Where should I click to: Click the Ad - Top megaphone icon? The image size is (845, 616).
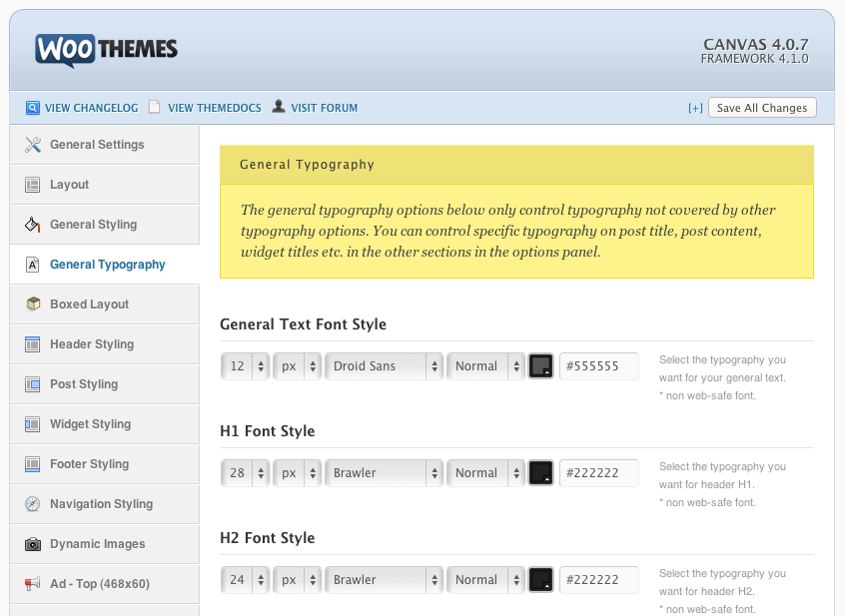click(x=32, y=583)
